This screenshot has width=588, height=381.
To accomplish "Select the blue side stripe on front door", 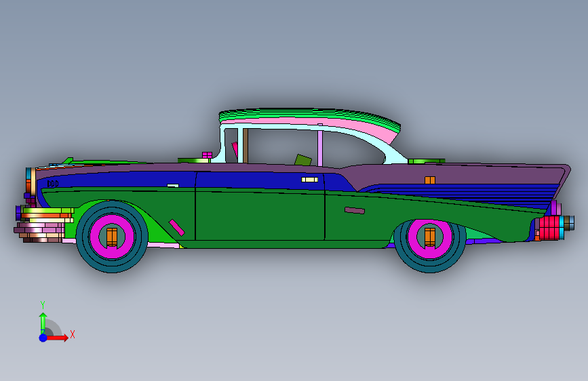I will coord(260,180).
